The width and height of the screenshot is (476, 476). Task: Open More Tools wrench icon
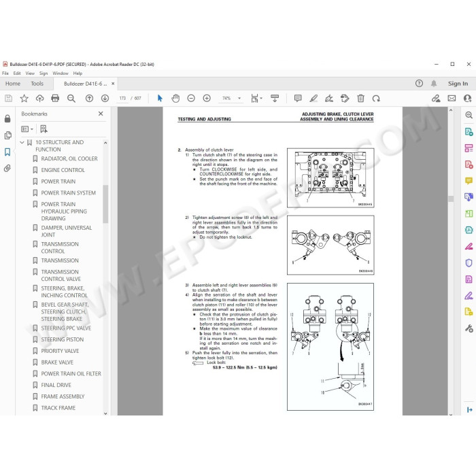pos(469,328)
